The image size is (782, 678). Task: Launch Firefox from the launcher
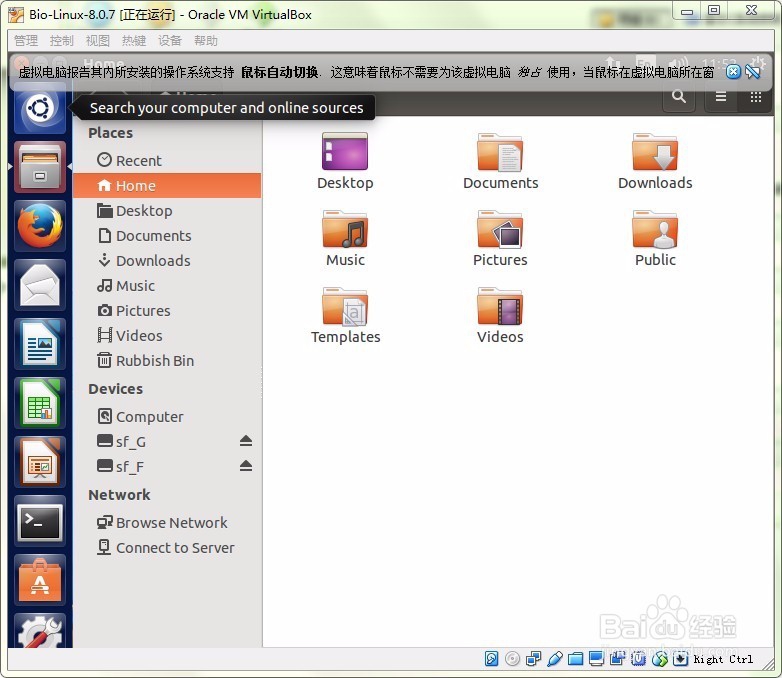click(40, 226)
